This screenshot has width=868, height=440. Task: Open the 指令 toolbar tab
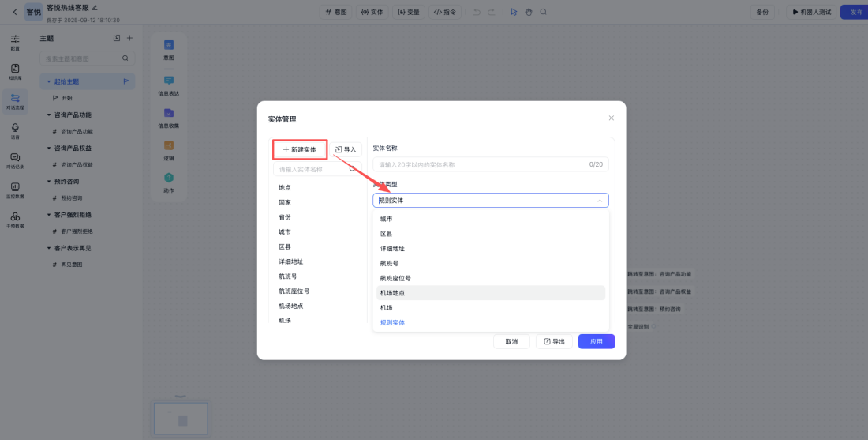445,12
